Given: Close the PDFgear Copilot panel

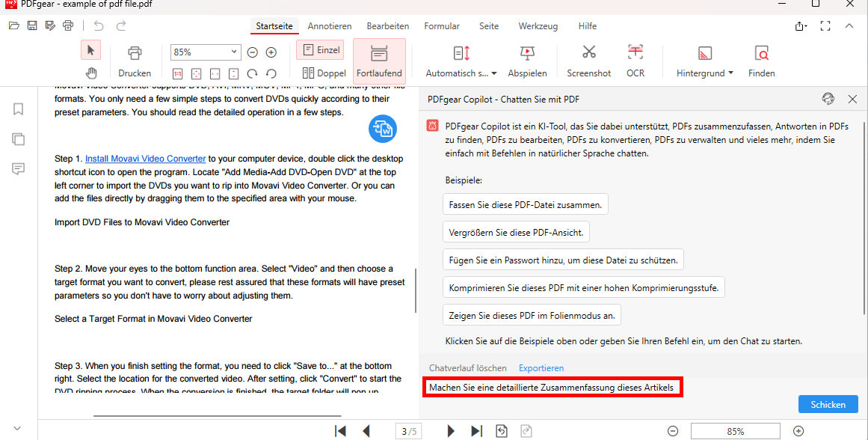Looking at the screenshot, I should [x=852, y=100].
